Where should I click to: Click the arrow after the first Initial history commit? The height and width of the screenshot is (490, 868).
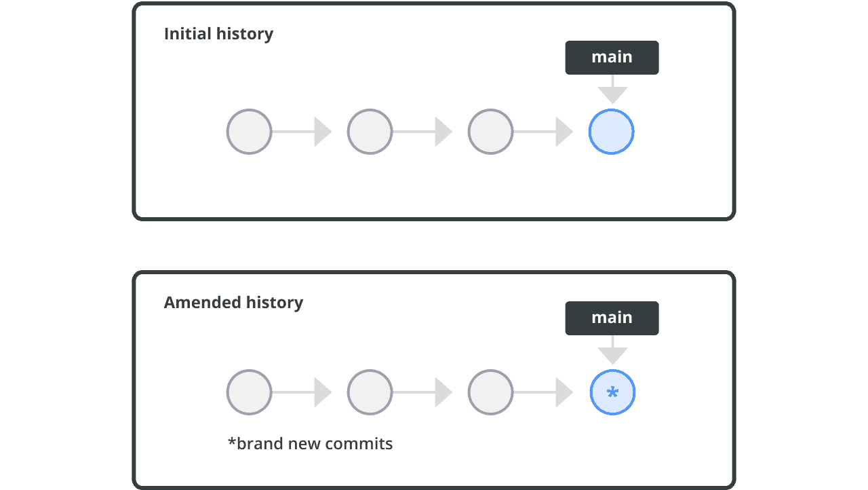(x=302, y=132)
